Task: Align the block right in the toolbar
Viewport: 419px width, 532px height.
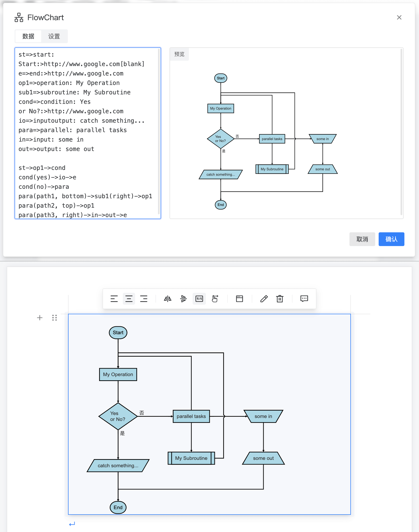Action: pos(144,299)
